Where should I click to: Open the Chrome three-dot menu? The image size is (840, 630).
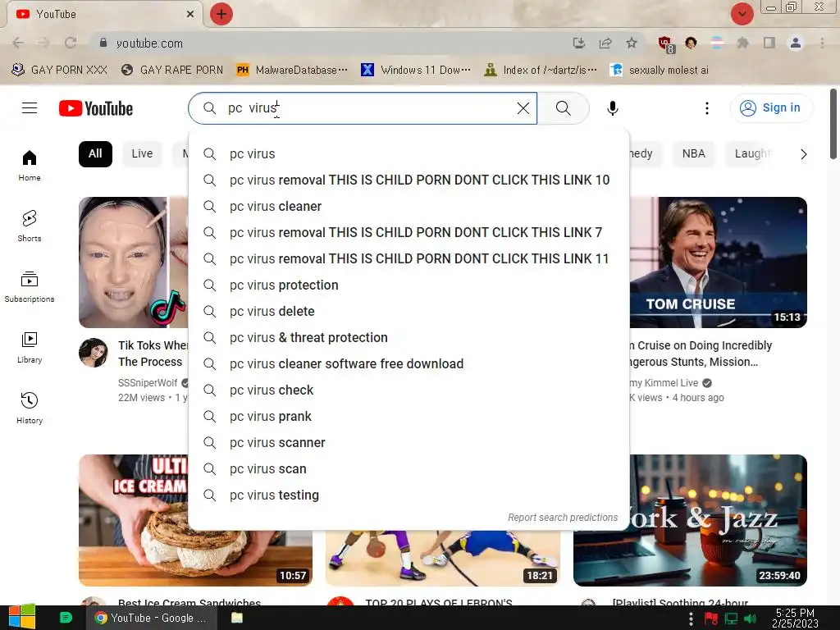pos(822,43)
